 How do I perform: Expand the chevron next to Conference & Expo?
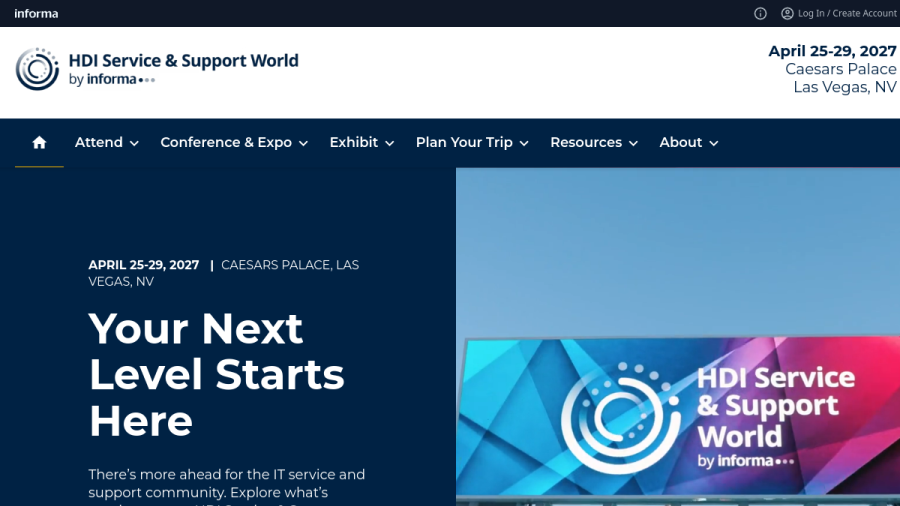point(303,143)
